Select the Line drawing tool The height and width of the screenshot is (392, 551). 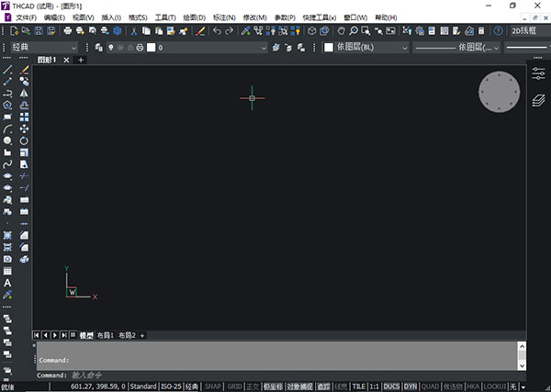coord(7,70)
